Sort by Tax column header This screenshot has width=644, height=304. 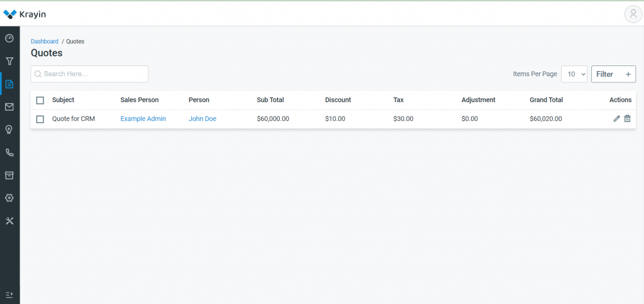tap(398, 100)
